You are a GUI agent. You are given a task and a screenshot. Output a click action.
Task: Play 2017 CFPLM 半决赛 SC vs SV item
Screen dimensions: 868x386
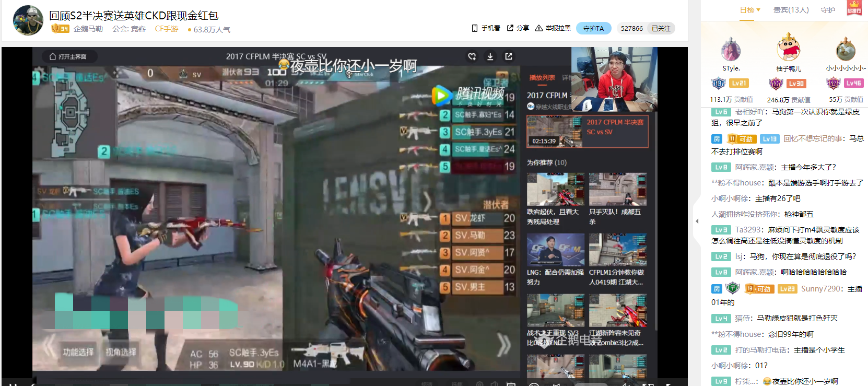(x=588, y=132)
